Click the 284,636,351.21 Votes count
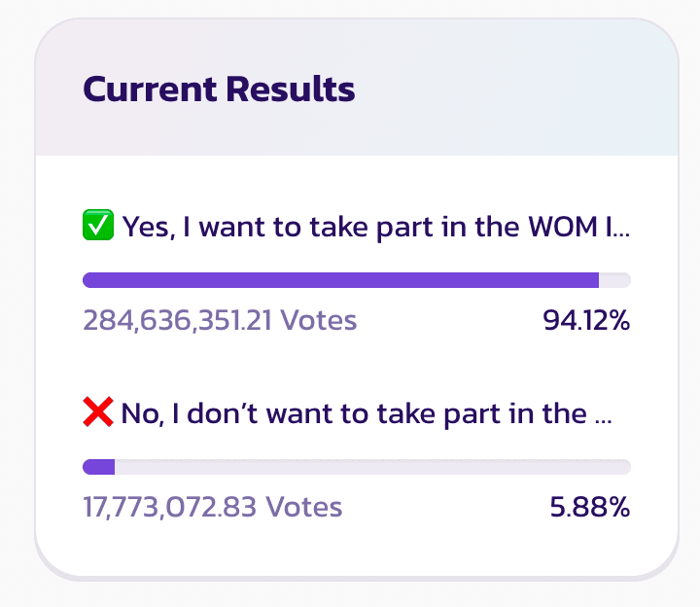 (220, 320)
